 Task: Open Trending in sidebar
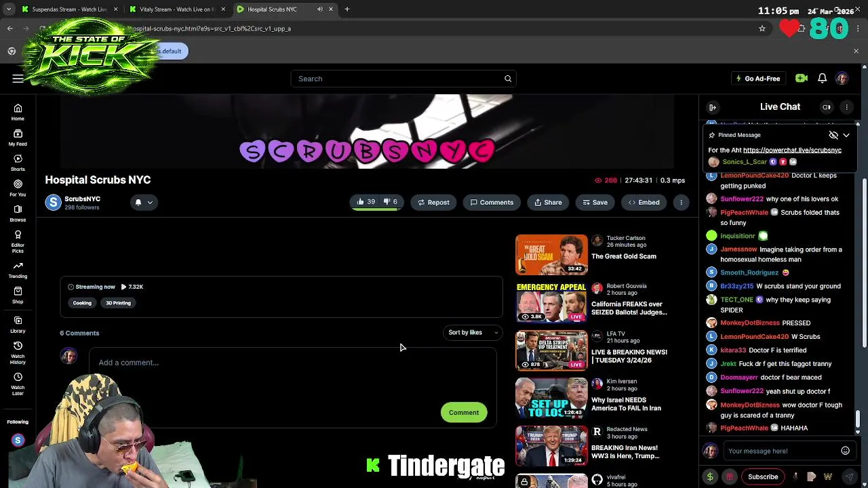pyautogui.click(x=18, y=270)
